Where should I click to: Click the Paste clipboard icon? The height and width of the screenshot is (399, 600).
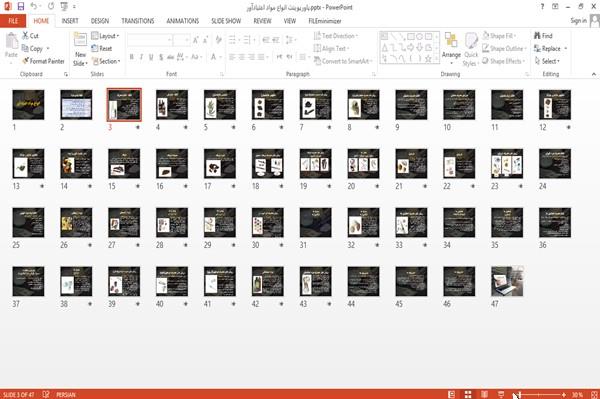tap(11, 41)
